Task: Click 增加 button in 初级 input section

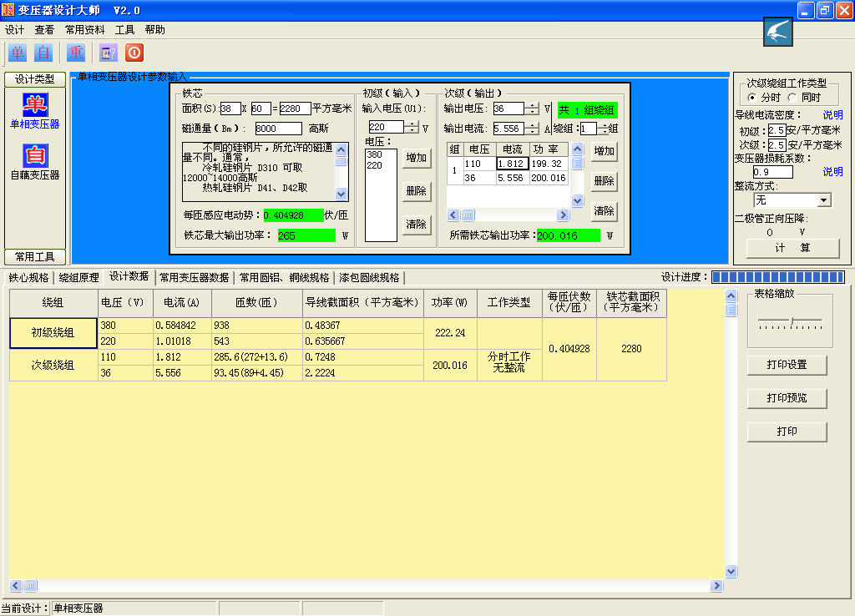Action: pos(417,158)
